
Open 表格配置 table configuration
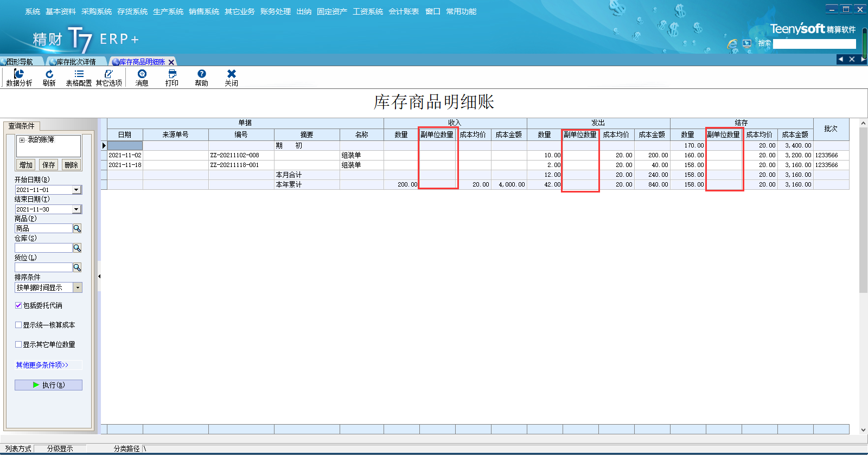point(79,77)
